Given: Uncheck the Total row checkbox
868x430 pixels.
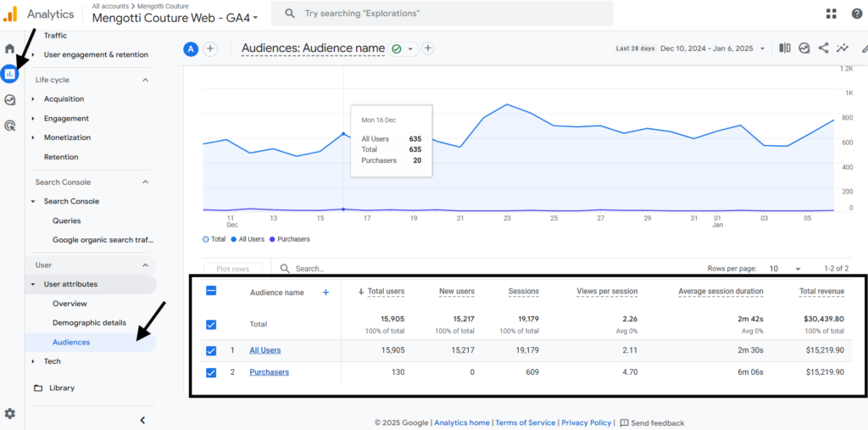Looking at the screenshot, I should (211, 325).
